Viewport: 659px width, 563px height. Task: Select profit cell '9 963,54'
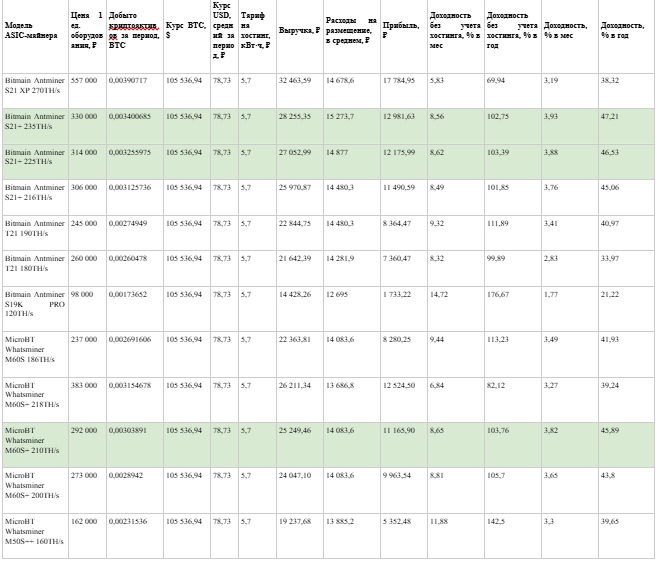pos(403,490)
